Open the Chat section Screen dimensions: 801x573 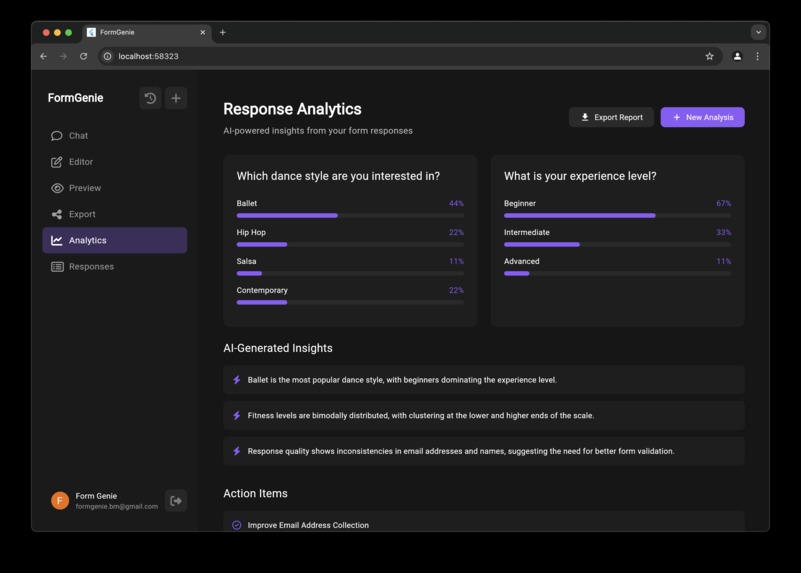tap(114, 136)
